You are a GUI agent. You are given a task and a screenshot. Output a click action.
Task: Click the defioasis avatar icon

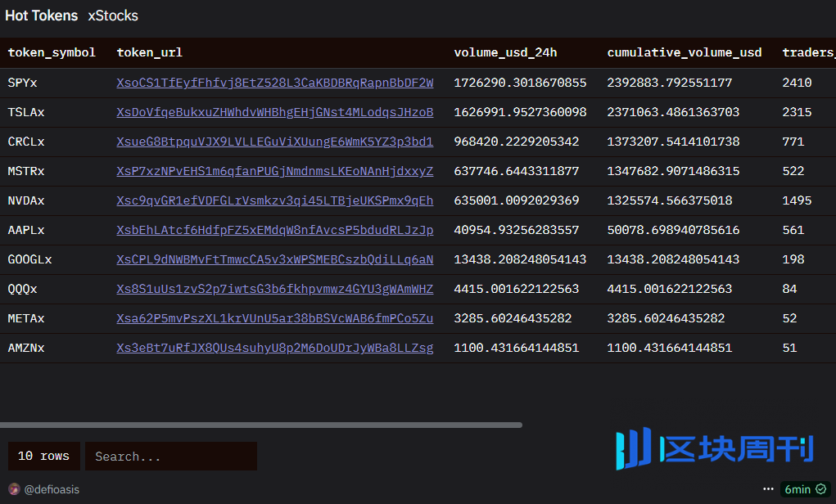click(15, 489)
